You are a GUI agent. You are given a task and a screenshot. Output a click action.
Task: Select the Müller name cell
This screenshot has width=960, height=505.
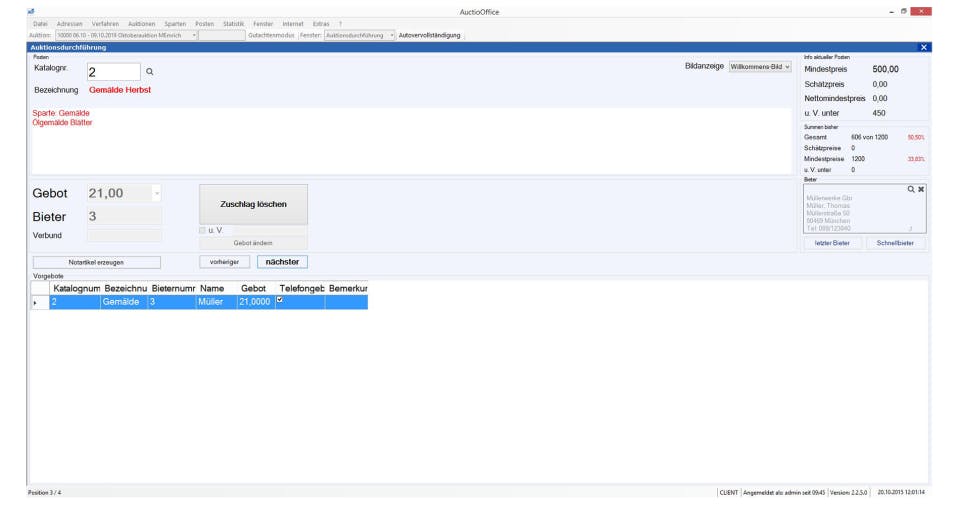[x=217, y=302]
